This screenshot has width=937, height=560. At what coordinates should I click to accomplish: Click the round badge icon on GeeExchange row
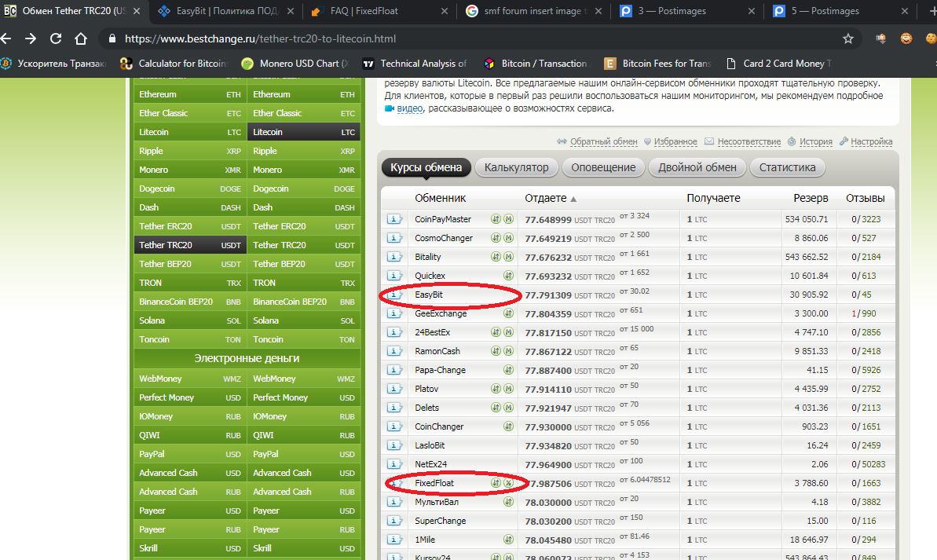pos(508,313)
